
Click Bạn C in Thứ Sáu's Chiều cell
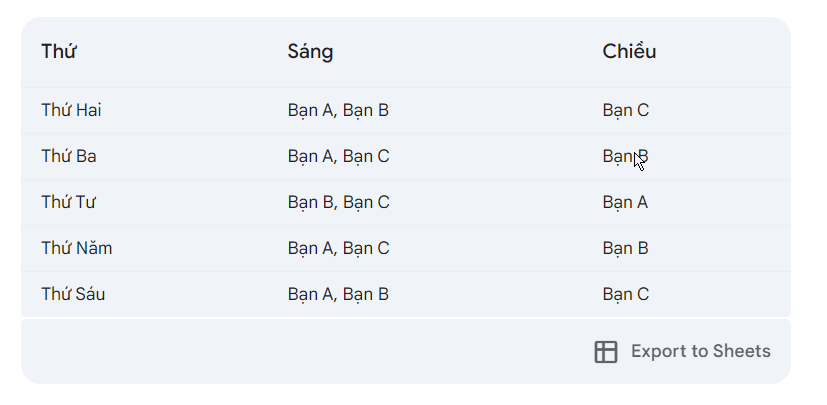[626, 294]
